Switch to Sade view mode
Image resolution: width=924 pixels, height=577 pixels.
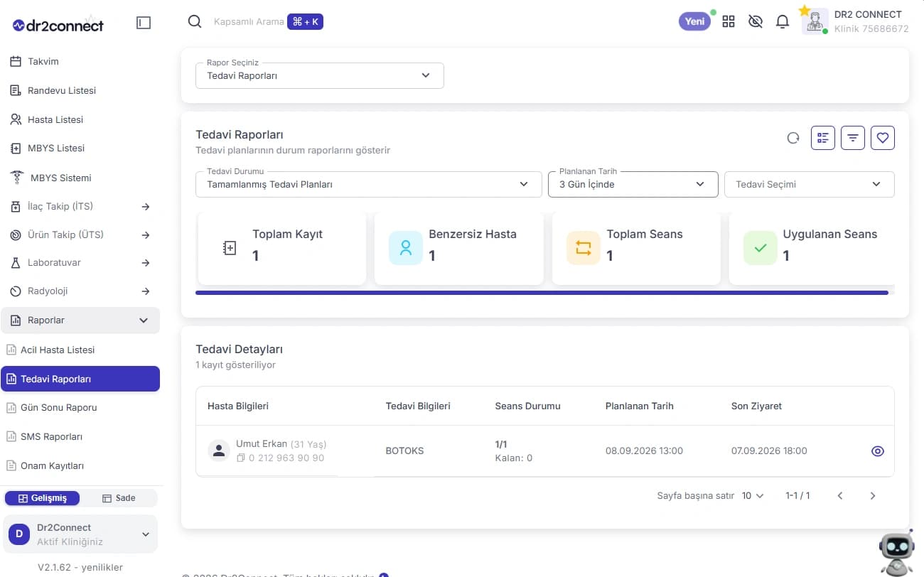pyautogui.click(x=119, y=498)
